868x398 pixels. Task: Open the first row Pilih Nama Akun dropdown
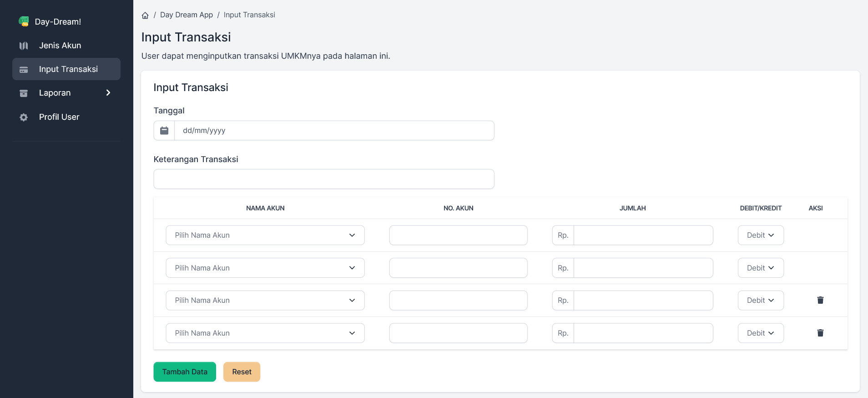(x=265, y=235)
